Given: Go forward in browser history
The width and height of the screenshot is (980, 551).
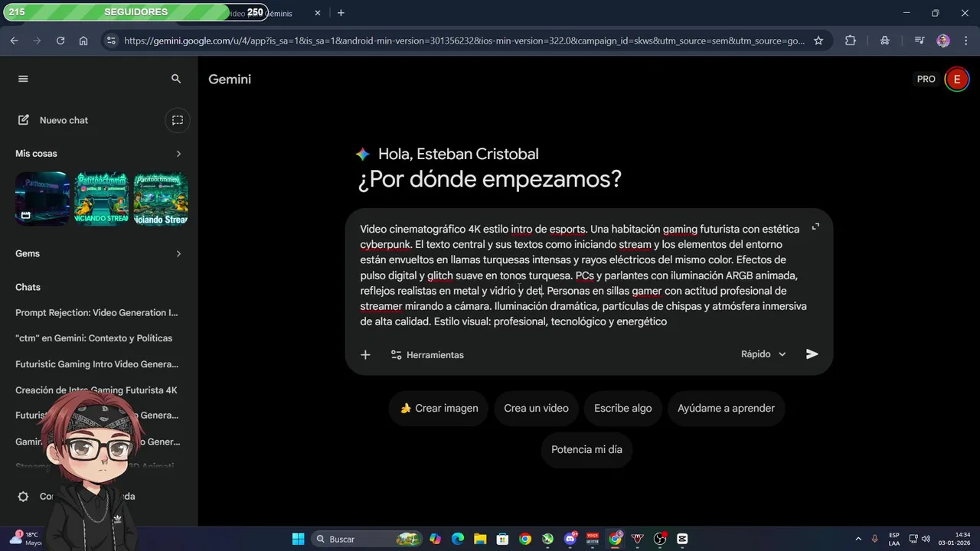Looking at the screenshot, I should [x=38, y=41].
